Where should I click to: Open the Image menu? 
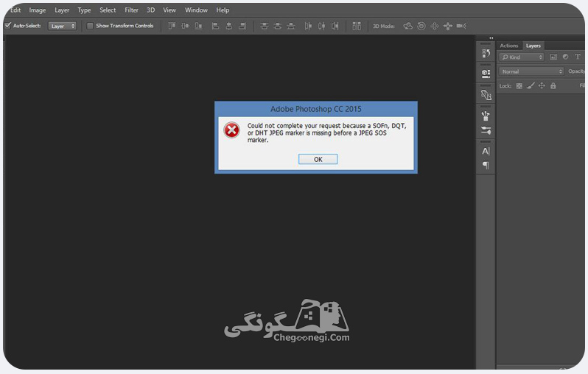pos(37,10)
